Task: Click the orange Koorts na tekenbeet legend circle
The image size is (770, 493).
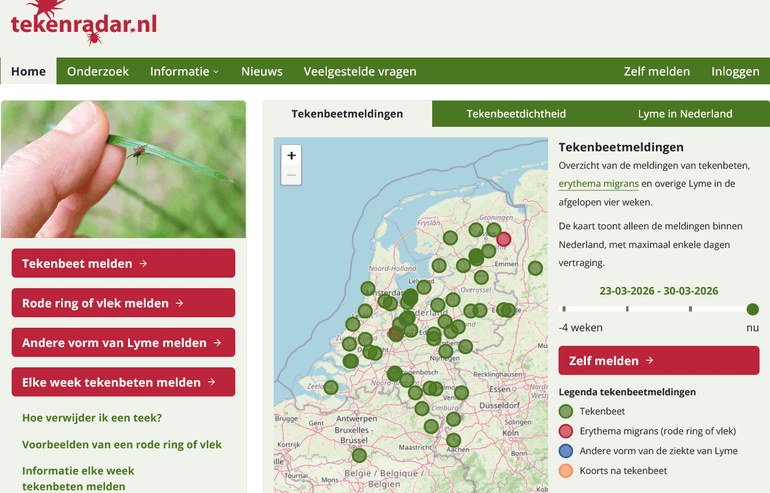Action: (x=566, y=470)
